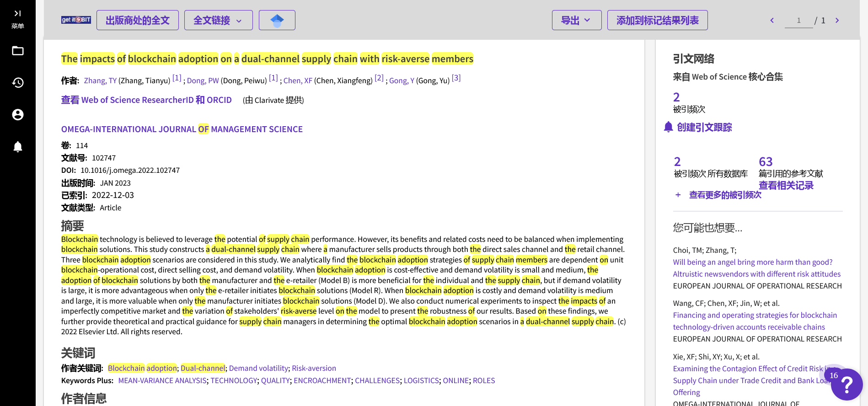Screen dimensions: 868x406
Task: Open the help question mark bubble
Action: click(847, 385)
